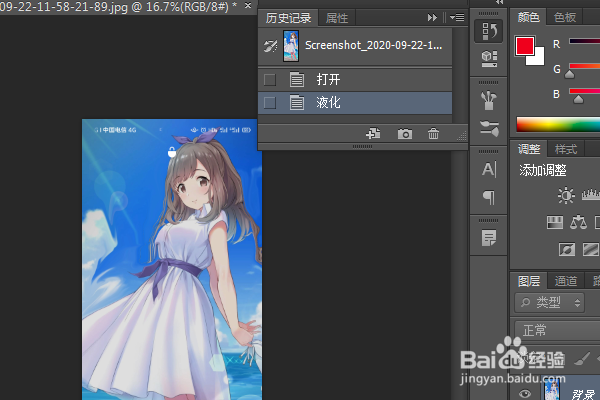Click the 背景 layer thumbnail
Image resolution: width=600 pixels, height=400 pixels.
[551, 390]
